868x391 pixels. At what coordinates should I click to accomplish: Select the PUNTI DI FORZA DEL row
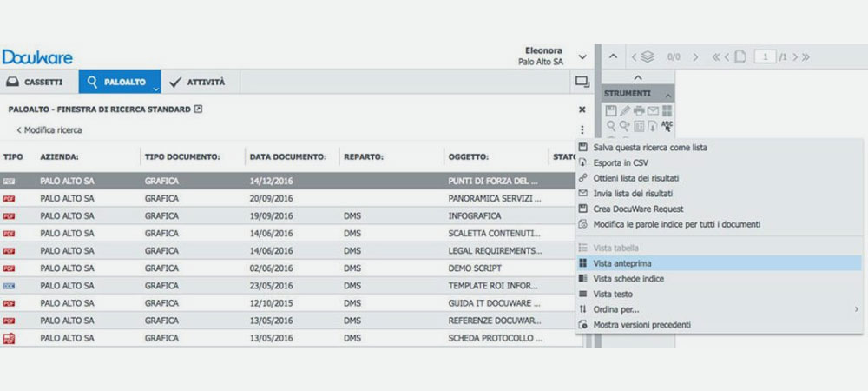click(288, 181)
